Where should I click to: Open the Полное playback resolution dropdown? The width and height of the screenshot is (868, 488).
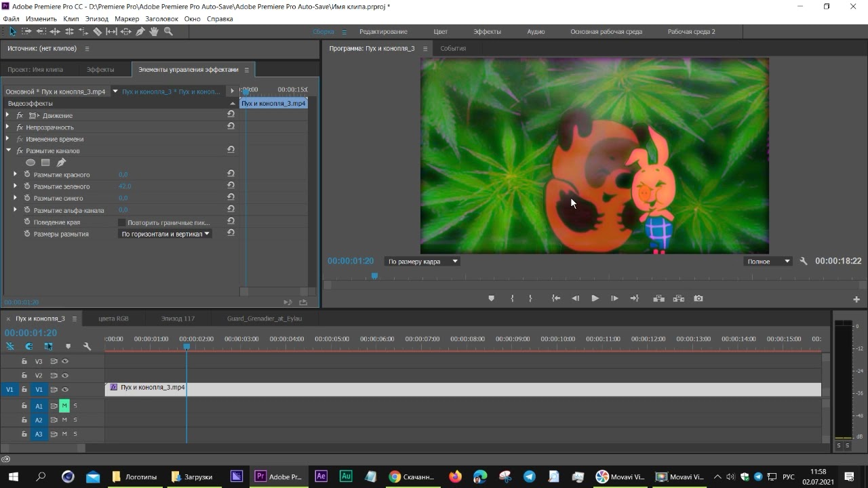pos(768,261)
